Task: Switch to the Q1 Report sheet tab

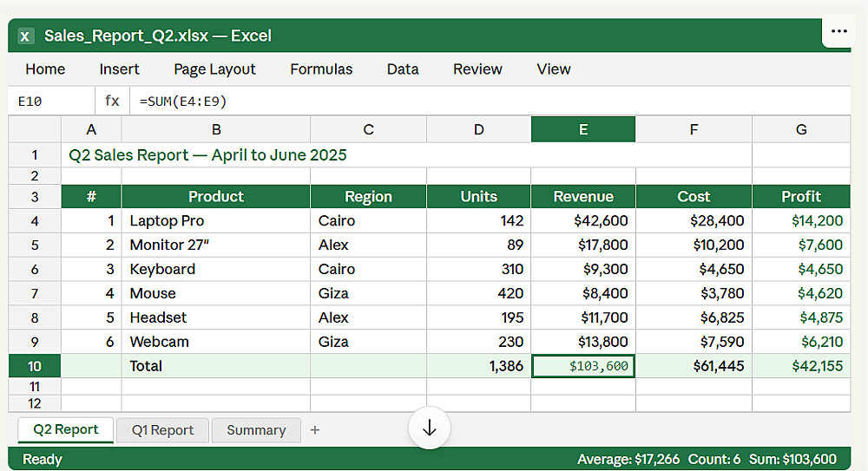Action: click(162, 430)
